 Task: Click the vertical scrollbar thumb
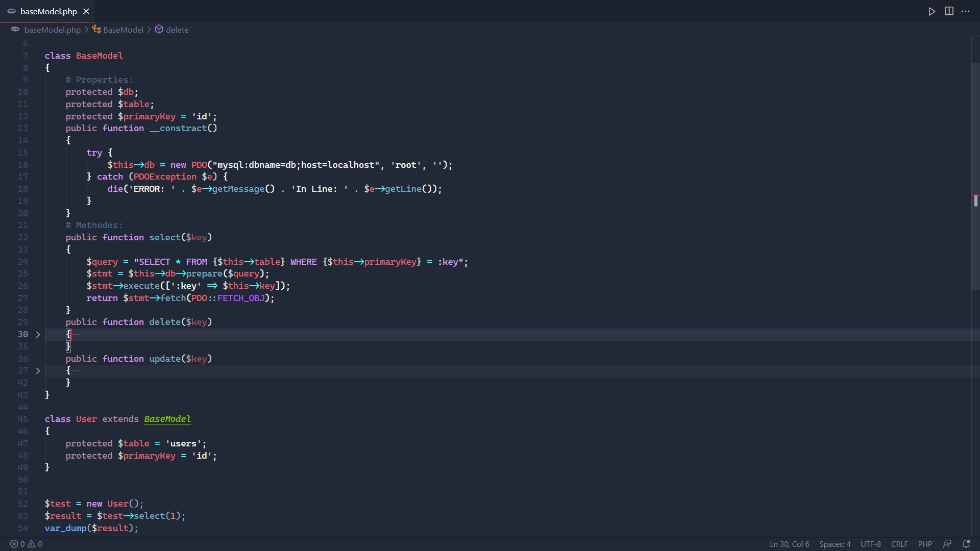click(975, 176)
